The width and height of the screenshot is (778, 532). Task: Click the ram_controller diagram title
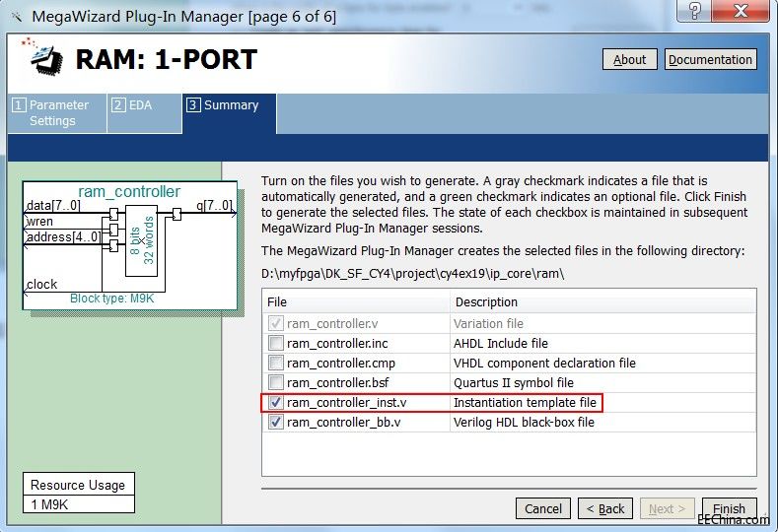(129, 191)
